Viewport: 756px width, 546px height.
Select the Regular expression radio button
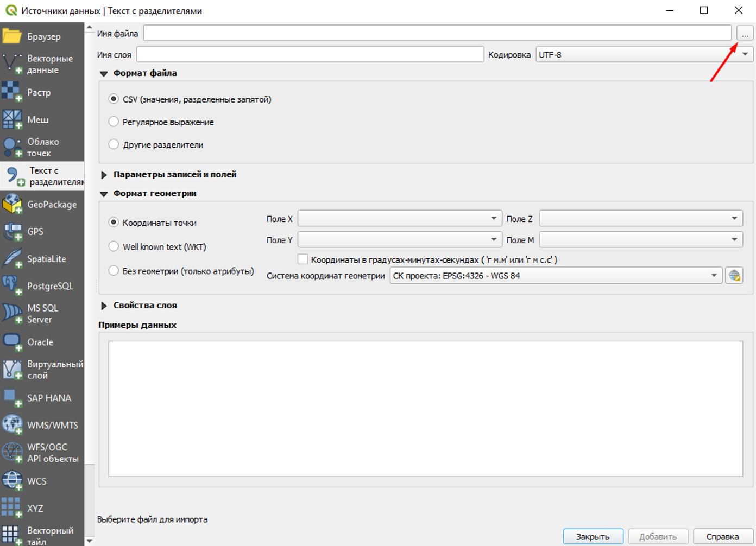114,122
